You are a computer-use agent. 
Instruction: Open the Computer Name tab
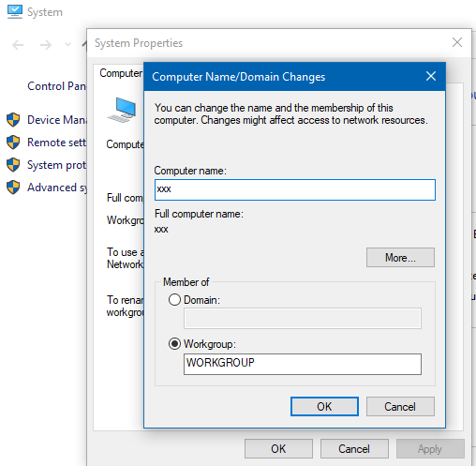click(x=120, y=73)
